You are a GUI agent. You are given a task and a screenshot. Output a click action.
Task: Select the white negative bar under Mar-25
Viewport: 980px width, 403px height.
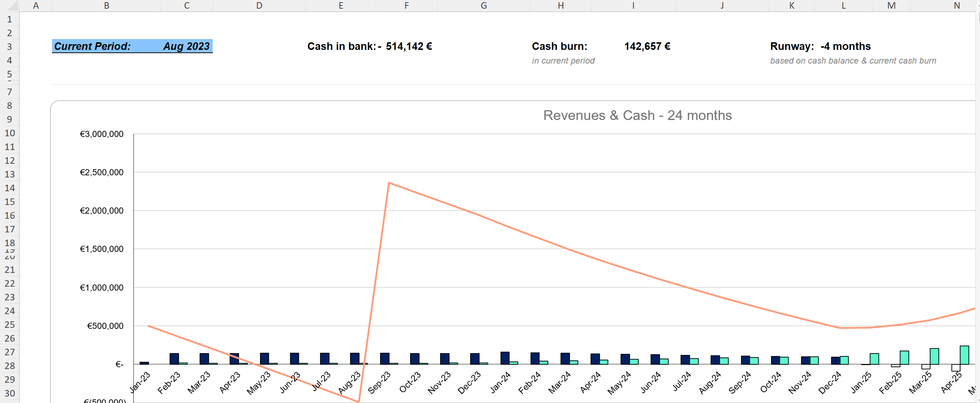click(x=926, y=366)
